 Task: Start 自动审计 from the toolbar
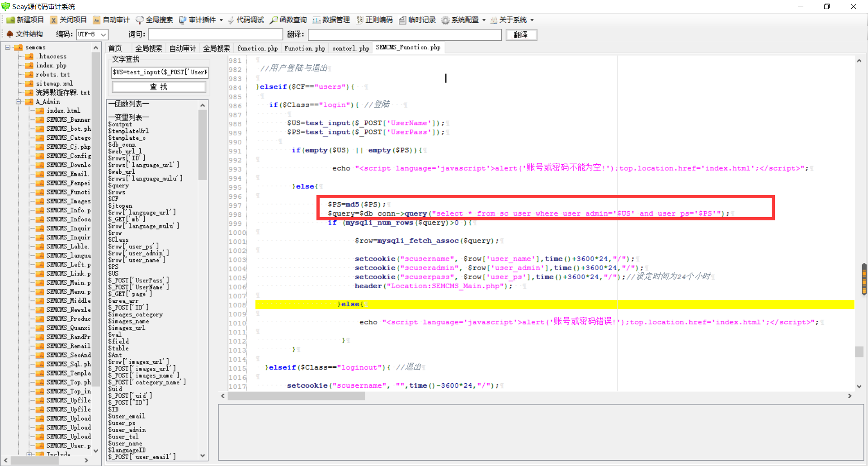(x=111, y=20)
